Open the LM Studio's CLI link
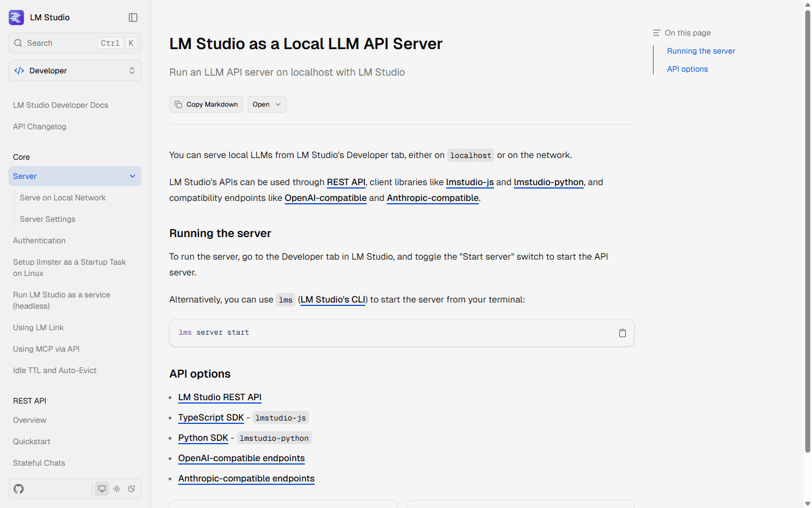 point(333,299)
